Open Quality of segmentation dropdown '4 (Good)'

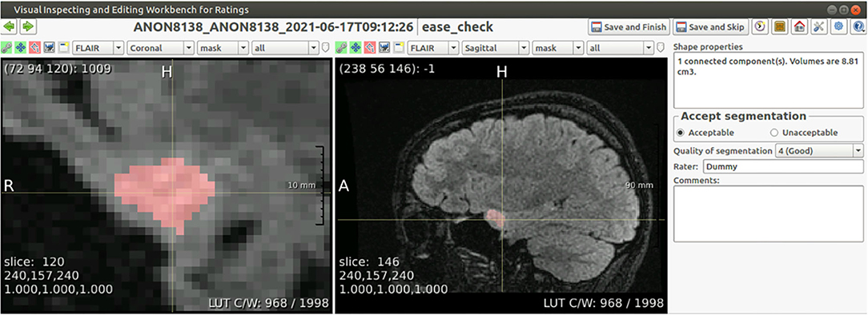(818, 150)
